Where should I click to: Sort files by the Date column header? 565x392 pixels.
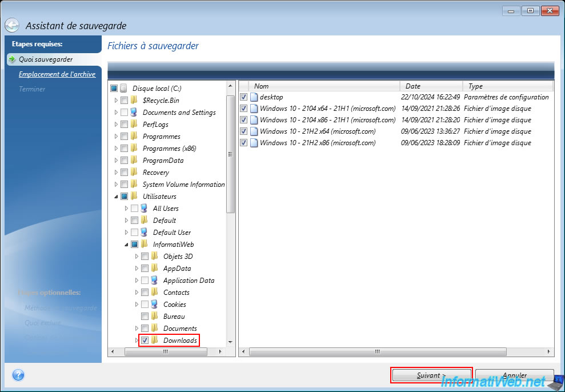(x=431, y=86)
